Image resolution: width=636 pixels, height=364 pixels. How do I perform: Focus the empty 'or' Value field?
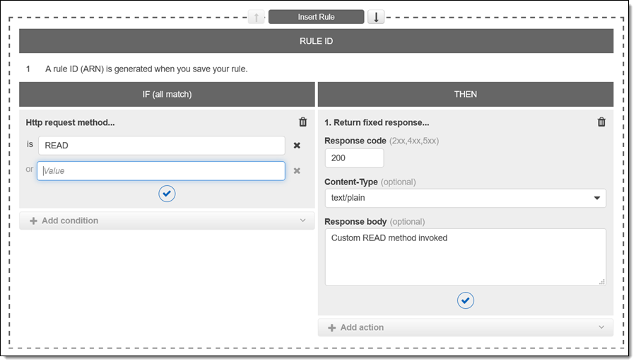coord(161,170)
